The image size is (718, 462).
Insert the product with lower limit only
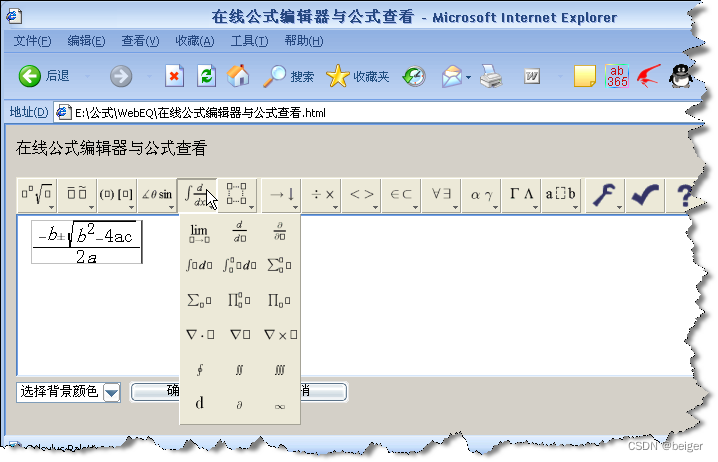tap(279, 300)
